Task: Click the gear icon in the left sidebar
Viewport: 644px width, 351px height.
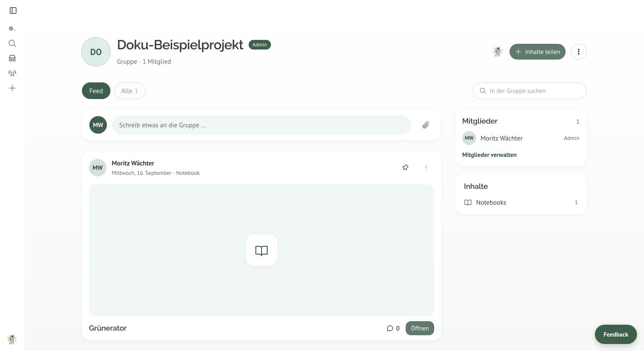Action: point(12,28)
